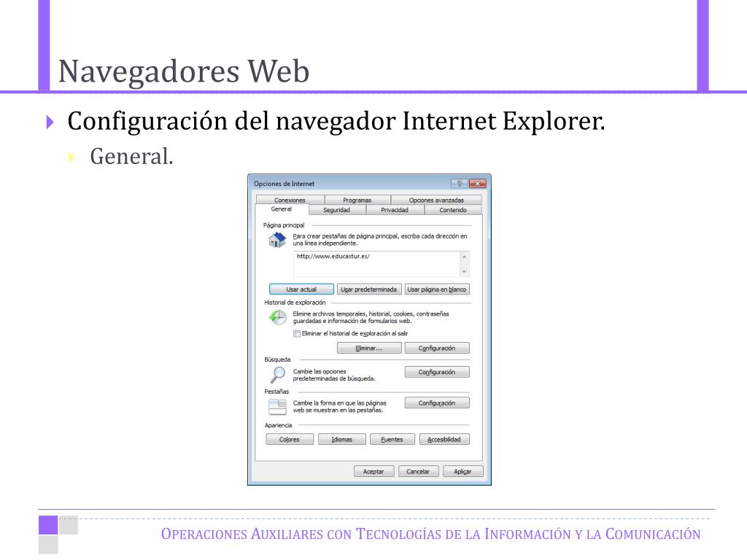This screenshot has width=747, height=560.
Task: Click the browsing history clock icon
Action: click(x=277, y=317)
